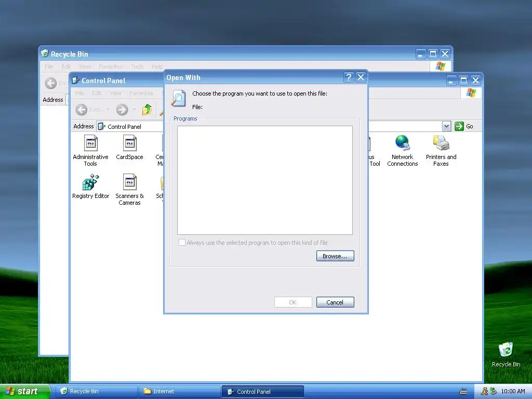Viewport: 532px width, 399px height.
Task: Open the CardSpace control panel item
Action: tap(129, 147)
